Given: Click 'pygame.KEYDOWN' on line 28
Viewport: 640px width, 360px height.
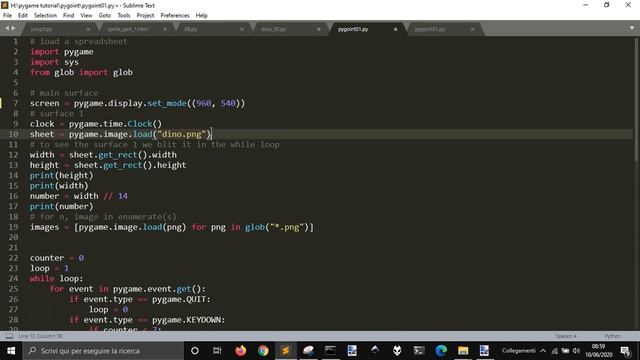Looking at the screenshot, I should (x=187, y=320).
